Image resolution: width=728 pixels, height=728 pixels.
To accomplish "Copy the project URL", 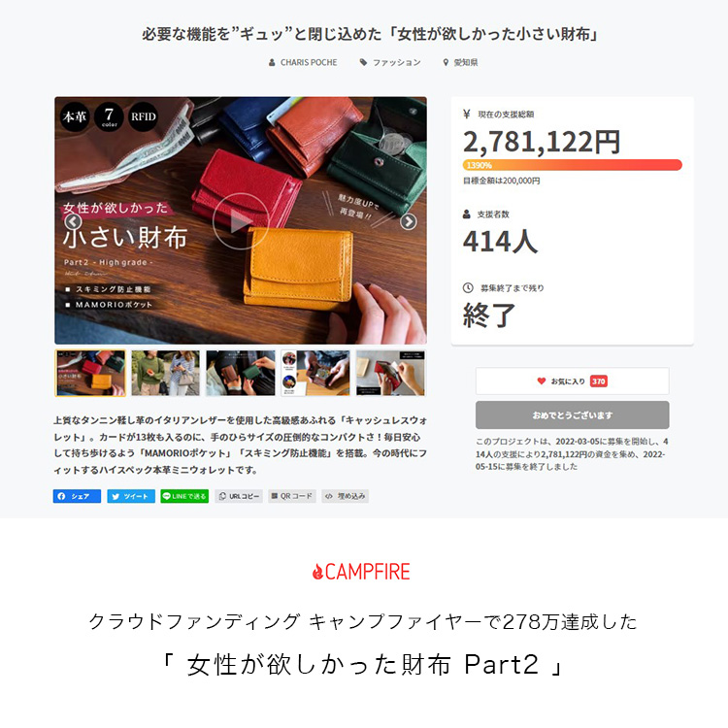I will click(x=238, y=496).
